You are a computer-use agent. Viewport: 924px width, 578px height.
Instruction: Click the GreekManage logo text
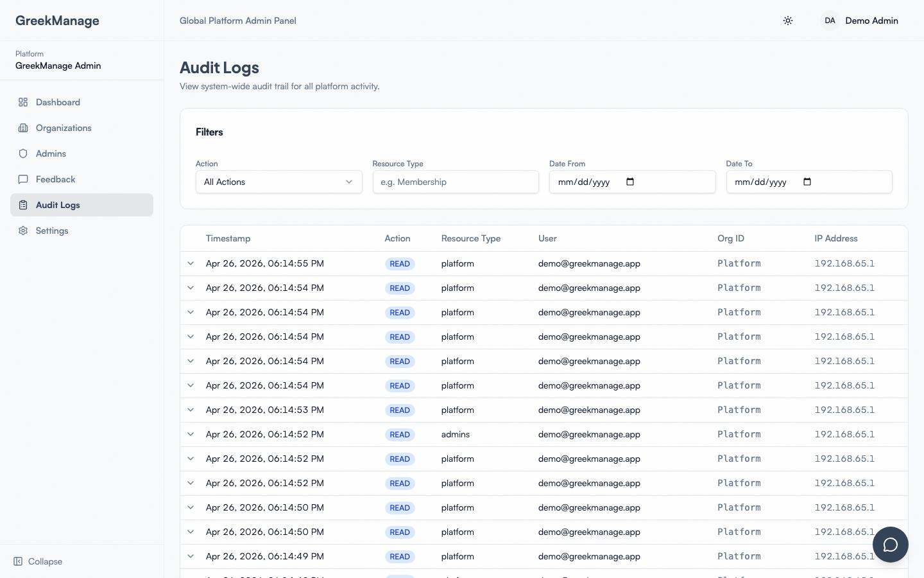click(x=57, y=21)
